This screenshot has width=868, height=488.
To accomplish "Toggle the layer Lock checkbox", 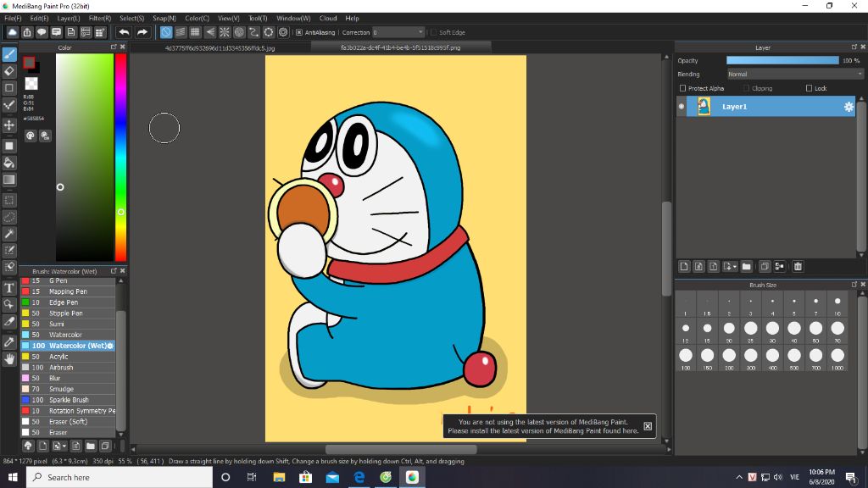I will pos(809,88).
